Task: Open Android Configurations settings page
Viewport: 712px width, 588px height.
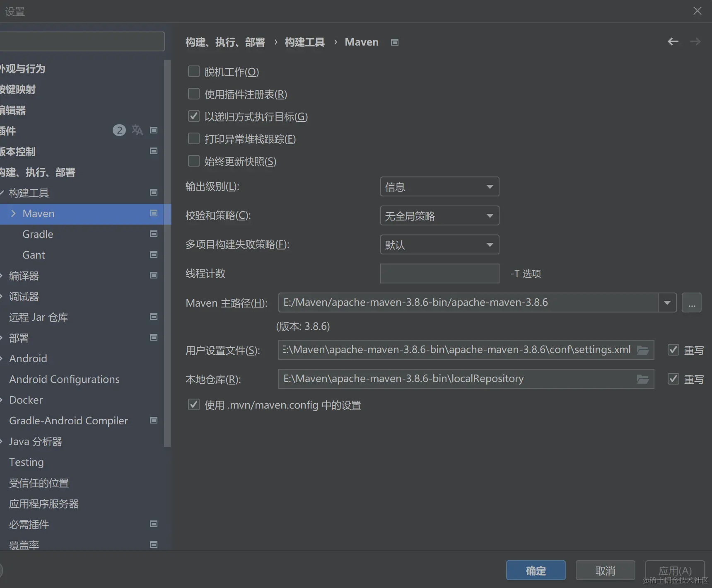Action: coord(64,379)
